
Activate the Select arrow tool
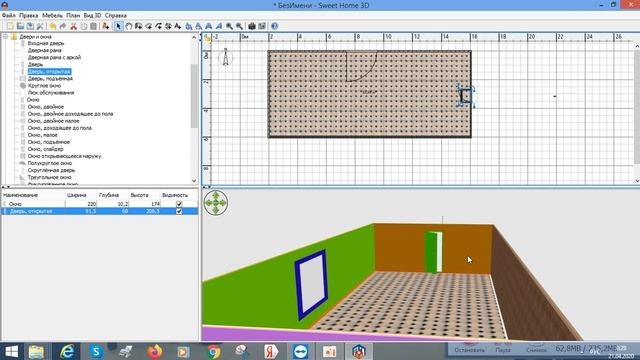118,26
